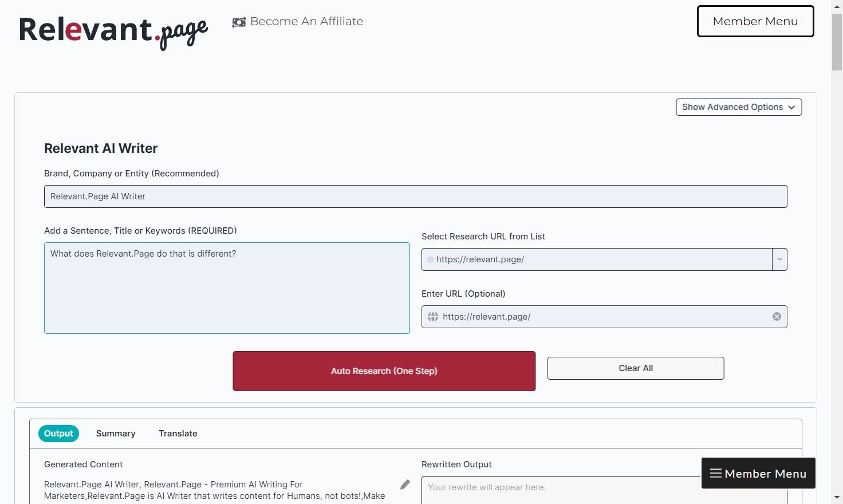Click the Clear All button
Image resolution: width=843 pixels, height=504 pixels.
[x=636, y=368]
